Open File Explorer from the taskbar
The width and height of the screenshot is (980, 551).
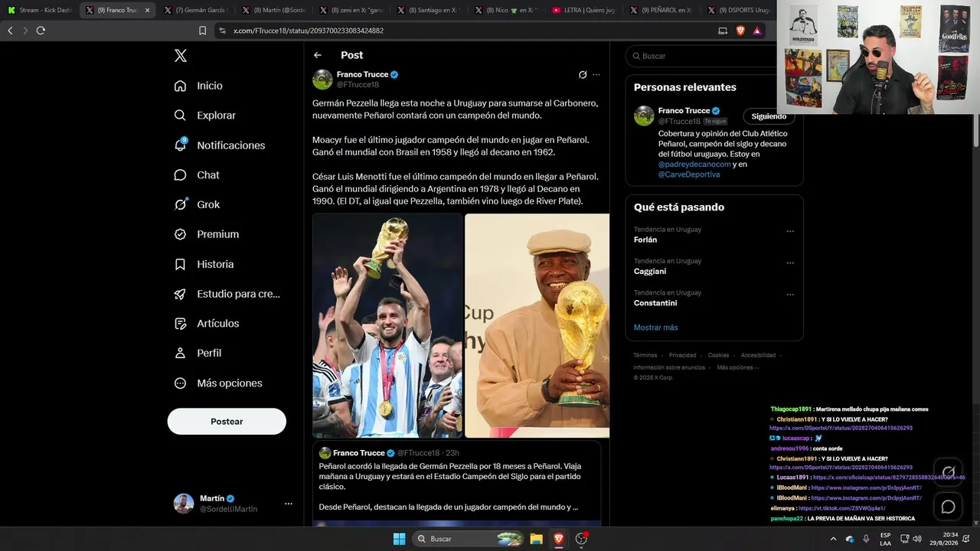click(x=536, y=539)
